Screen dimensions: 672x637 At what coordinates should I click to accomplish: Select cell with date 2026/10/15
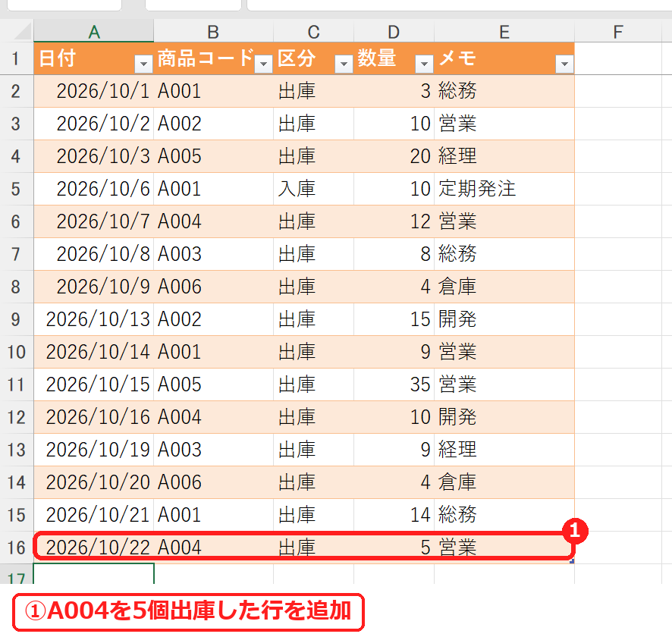click(93, 384)
